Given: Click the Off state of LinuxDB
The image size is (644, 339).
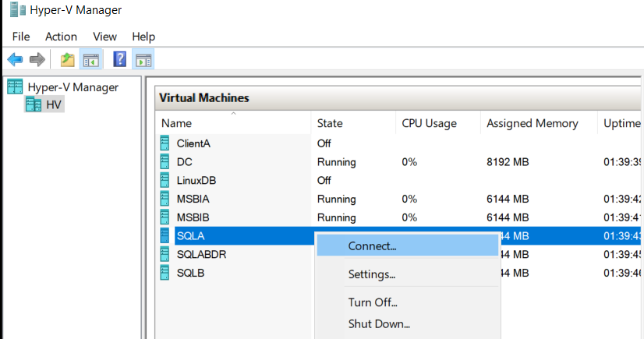Looking at the screenshot, I should point(324,180).
